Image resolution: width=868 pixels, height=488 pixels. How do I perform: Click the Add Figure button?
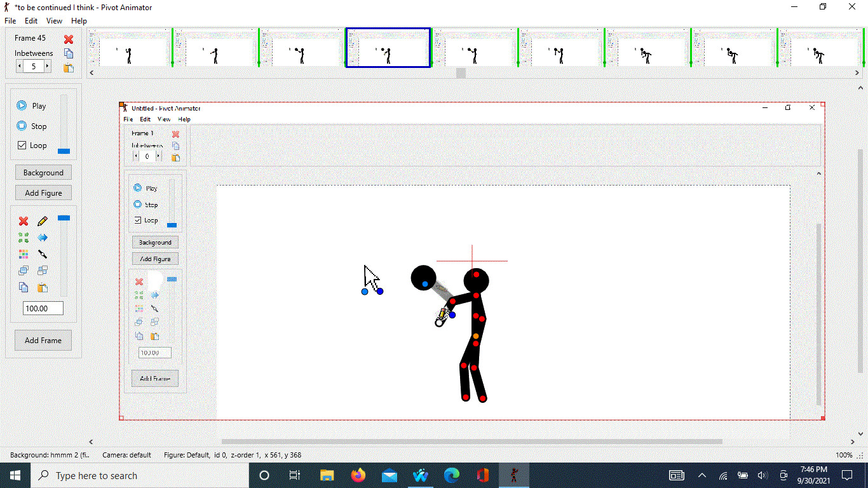coord(43,193)
